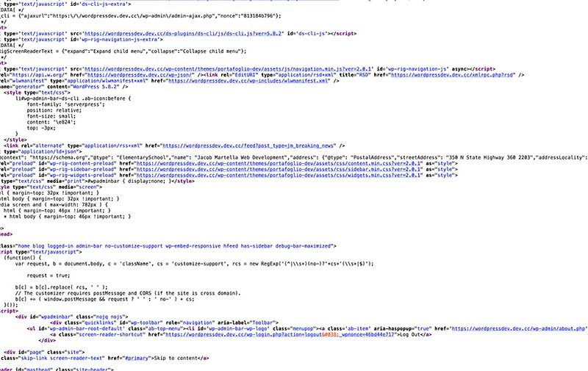Viewport: 588px width, 371px height.
Task: Click the "ElementarySchool" @type value
Action: pyautogui.click(x=140, y=158)
